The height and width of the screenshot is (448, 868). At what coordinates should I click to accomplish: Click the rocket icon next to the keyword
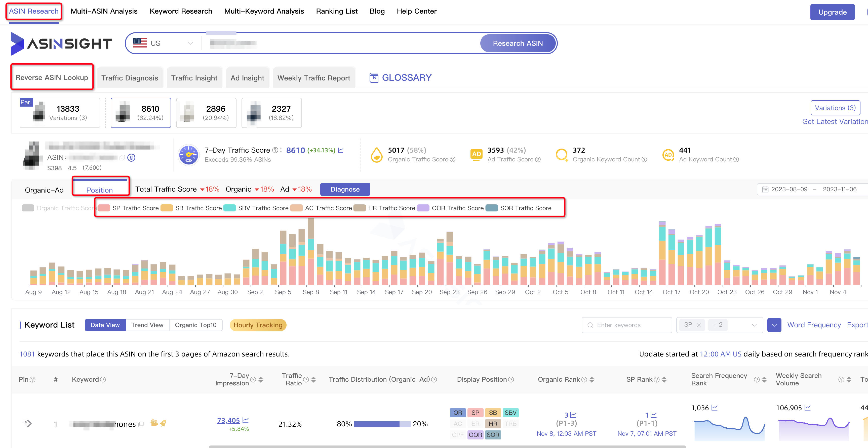click(x=163, y=423)
